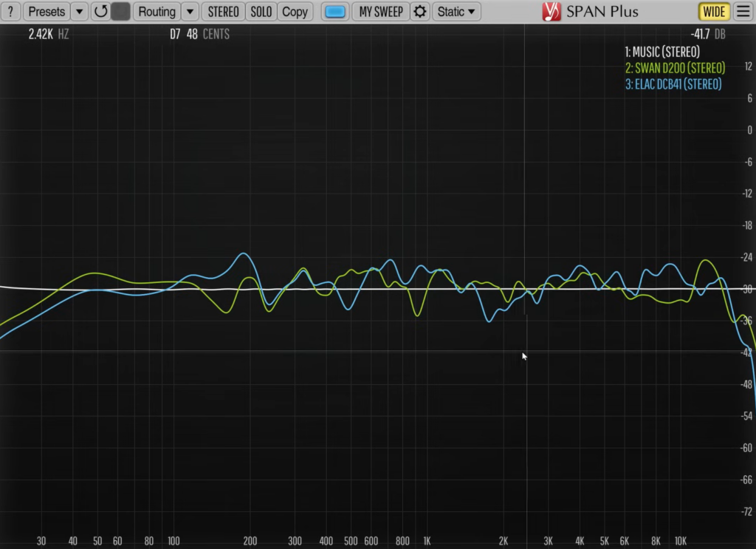
Task: Click the gray square button beside reset
Action: pos(120,12)
